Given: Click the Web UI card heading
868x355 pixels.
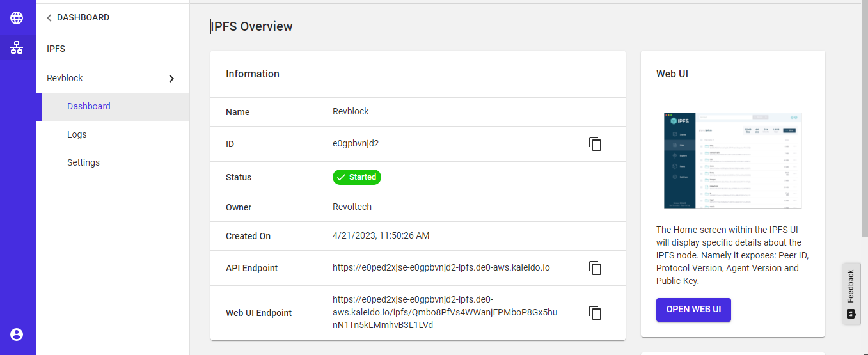Looking at the screenshot, I should 672,74.
